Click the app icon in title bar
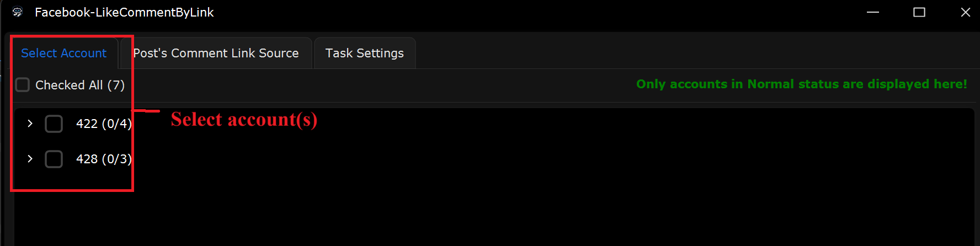This screenshot has height=246, width=980. point(18,12)
